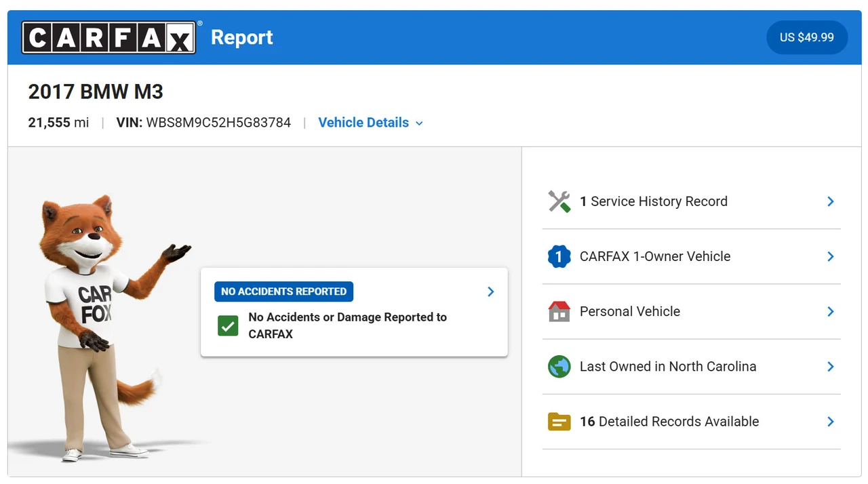The height and width of the screenshot is (484, 868).
Task: Click the US $49.99 price button
Action: click(807, 37)
